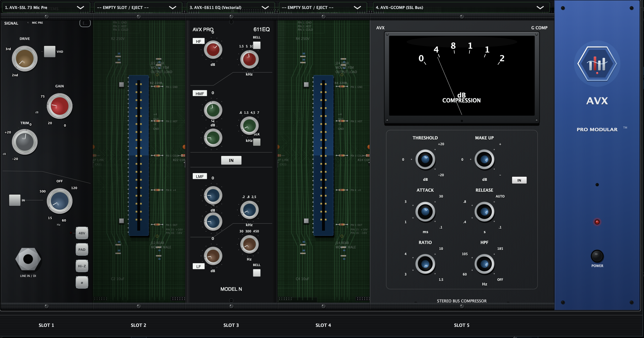Toggle the 611EQ IN bypass button
This screenshot has height=338, width=644.
(231, 160)
